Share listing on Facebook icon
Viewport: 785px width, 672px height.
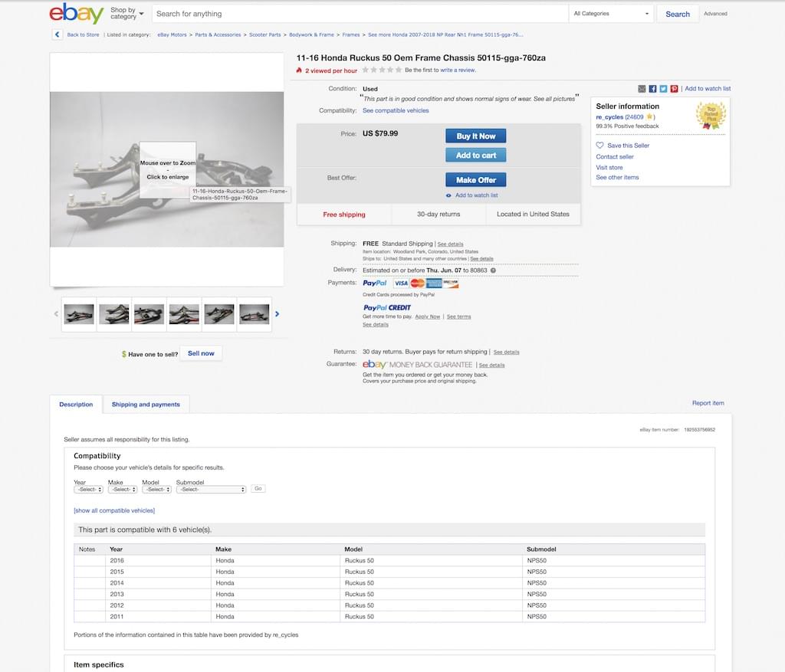click(x=652, y=89)
